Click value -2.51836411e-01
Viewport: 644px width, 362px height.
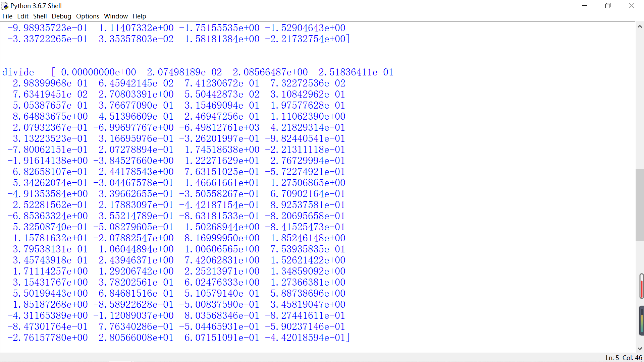(354, 72)
